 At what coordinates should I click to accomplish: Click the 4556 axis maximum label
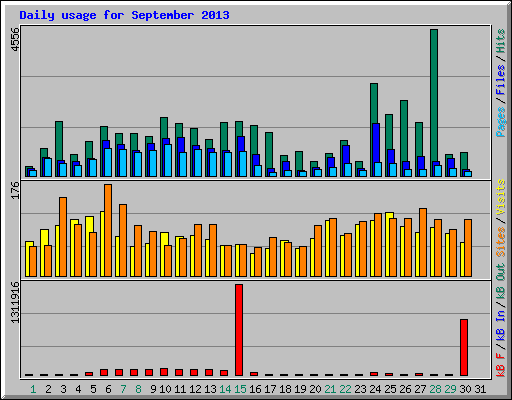tap(15, 40)
